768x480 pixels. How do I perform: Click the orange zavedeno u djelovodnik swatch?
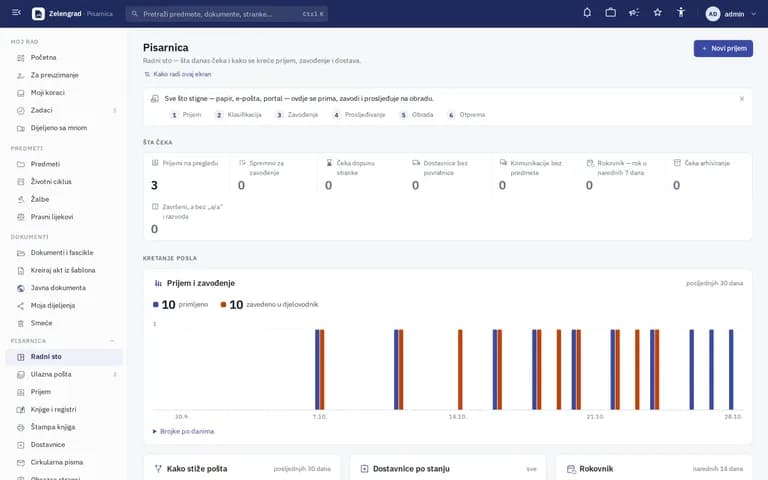223,305
